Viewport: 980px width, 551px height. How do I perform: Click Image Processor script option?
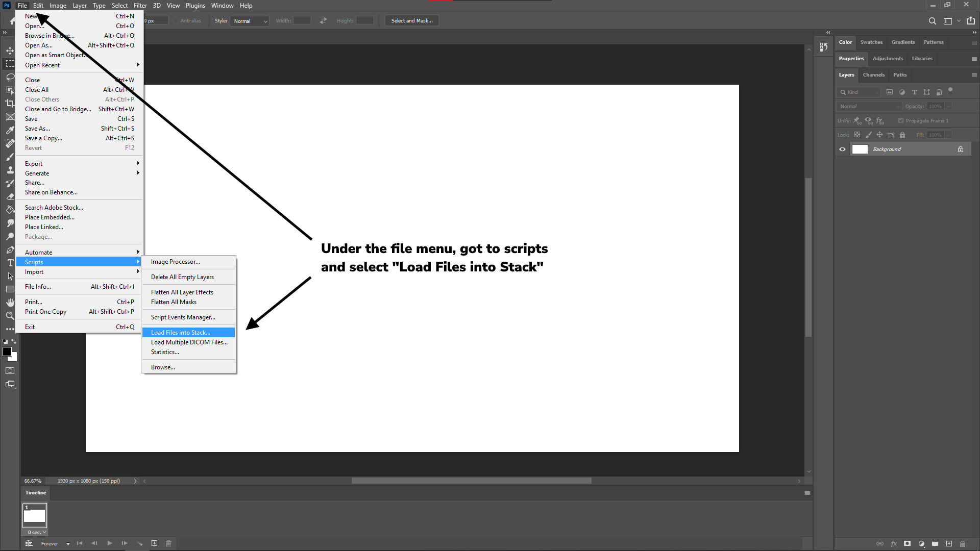point(175,262)
